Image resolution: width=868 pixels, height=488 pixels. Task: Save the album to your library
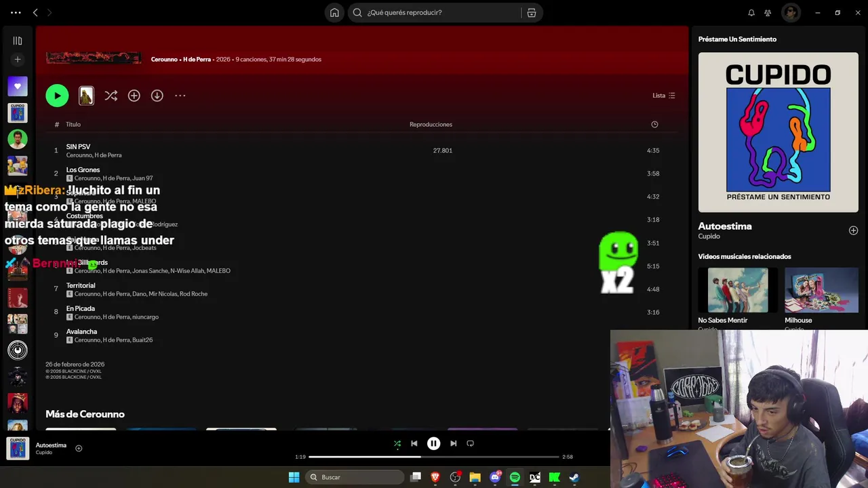point(134,96)
